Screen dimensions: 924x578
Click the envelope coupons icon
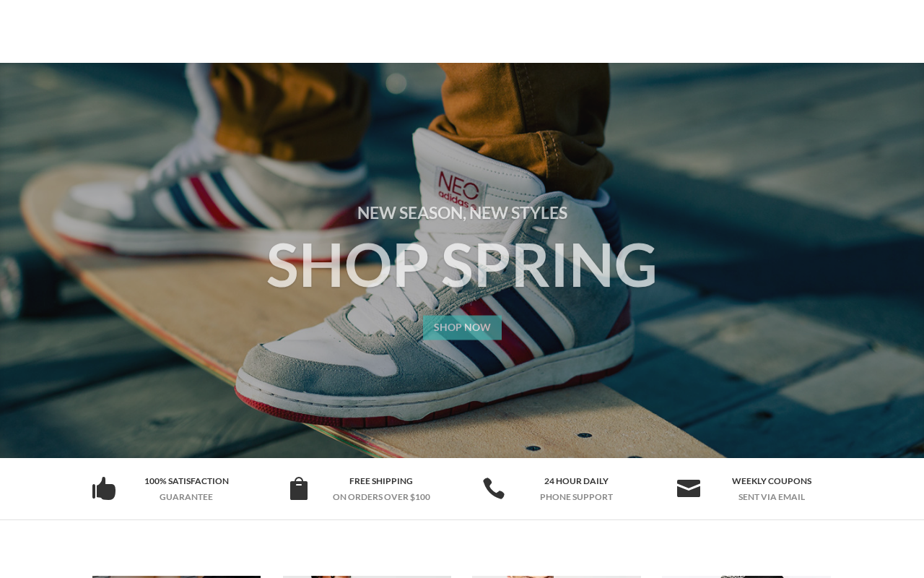(x=689, y=488)
